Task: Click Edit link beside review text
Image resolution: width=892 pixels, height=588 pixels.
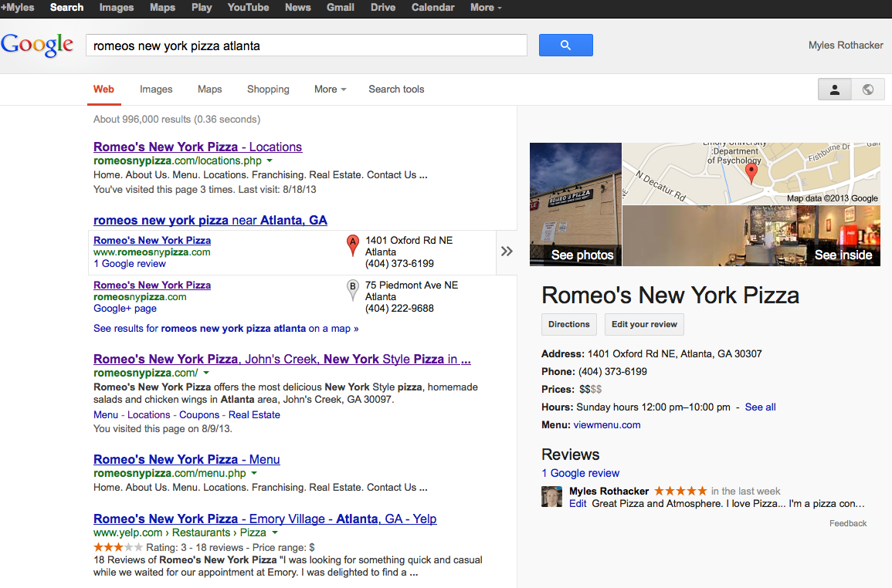Action: tap(578, 504)
